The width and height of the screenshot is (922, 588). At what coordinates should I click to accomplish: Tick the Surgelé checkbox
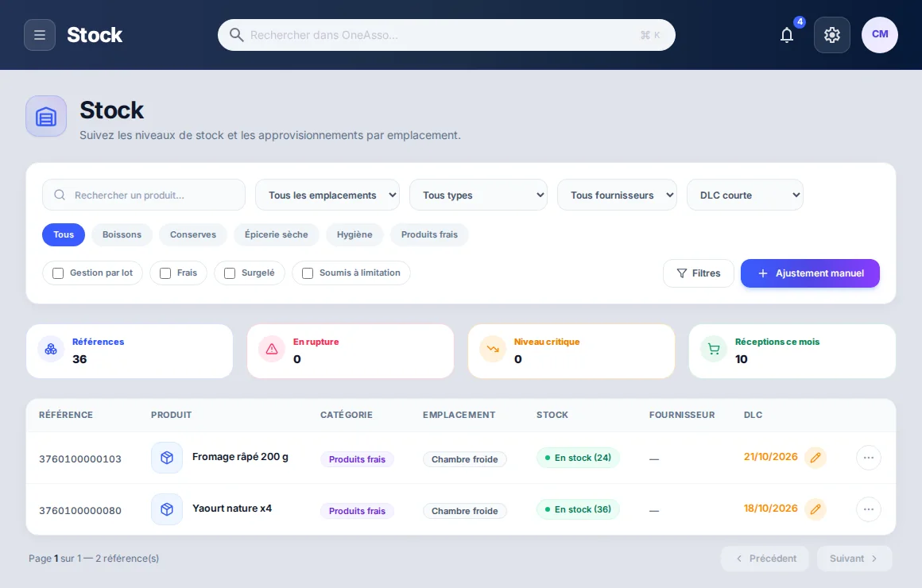(230, 273)
